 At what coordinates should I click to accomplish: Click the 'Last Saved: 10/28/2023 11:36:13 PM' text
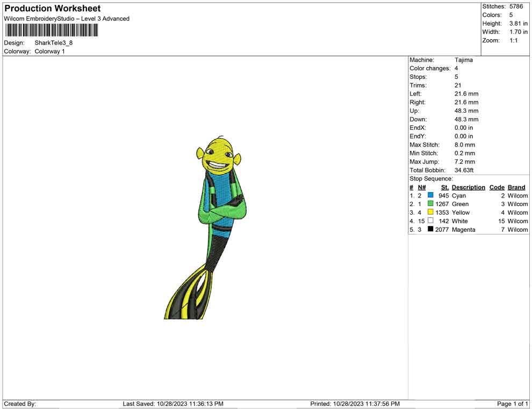173,404
